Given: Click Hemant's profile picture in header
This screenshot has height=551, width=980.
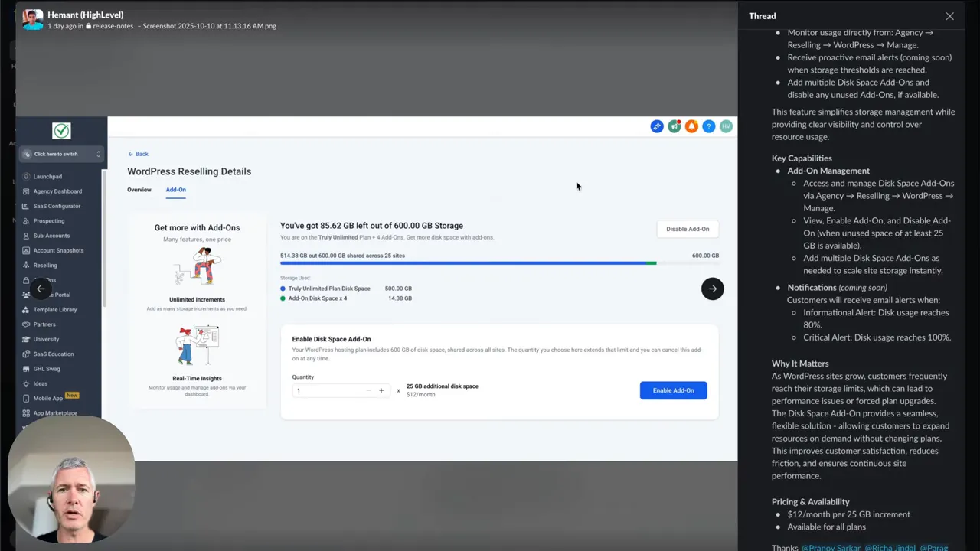Looking at the screenshot, I should tap(33, 20).
